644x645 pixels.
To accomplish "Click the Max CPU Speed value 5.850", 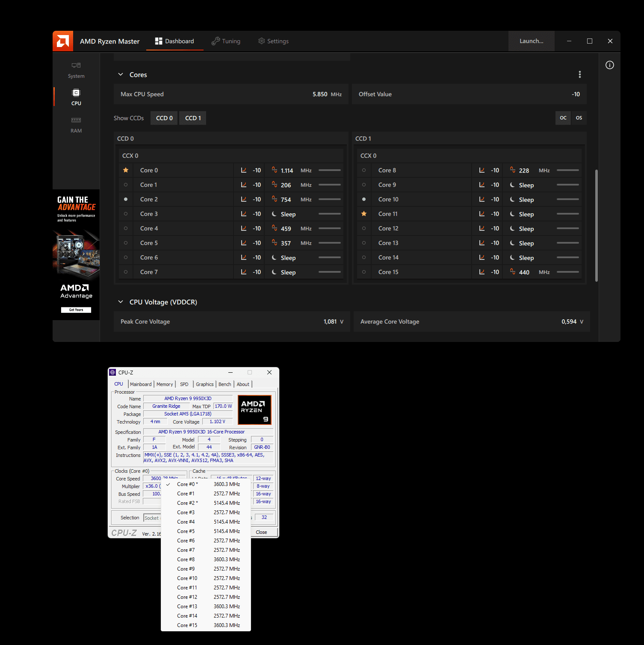I will click(320, 94).
